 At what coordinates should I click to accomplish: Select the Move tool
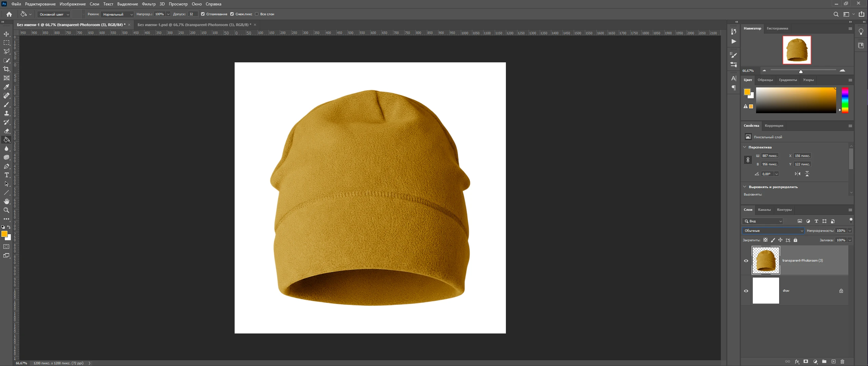click(6, 34)
